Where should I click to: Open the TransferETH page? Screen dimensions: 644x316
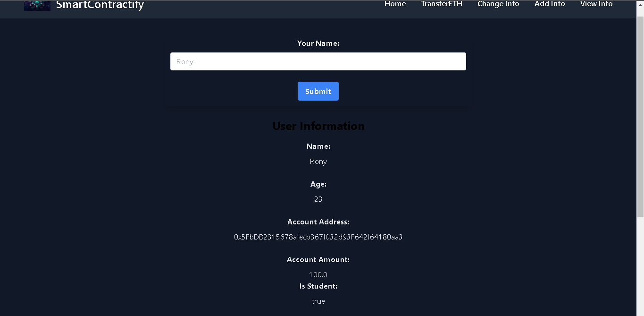pos(442,4)
